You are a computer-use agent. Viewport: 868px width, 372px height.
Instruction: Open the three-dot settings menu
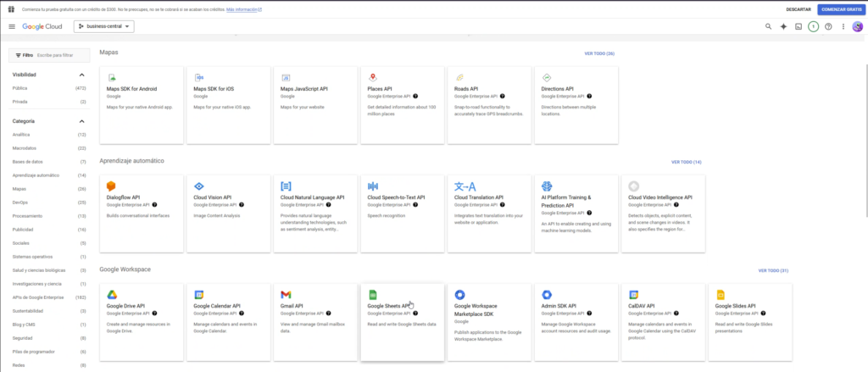click(843, 26)
